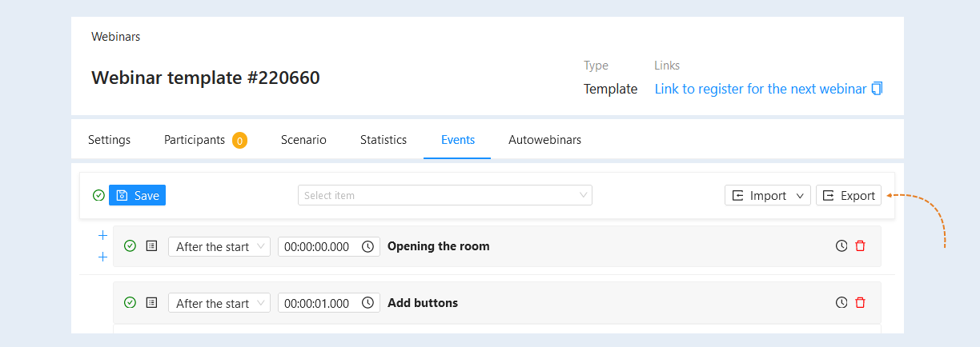Image resolution: width=980 pixels, height=347 pixels.
Task: Open the Select item dropdown
Action: pyautogui.click(x=445, y=195)
